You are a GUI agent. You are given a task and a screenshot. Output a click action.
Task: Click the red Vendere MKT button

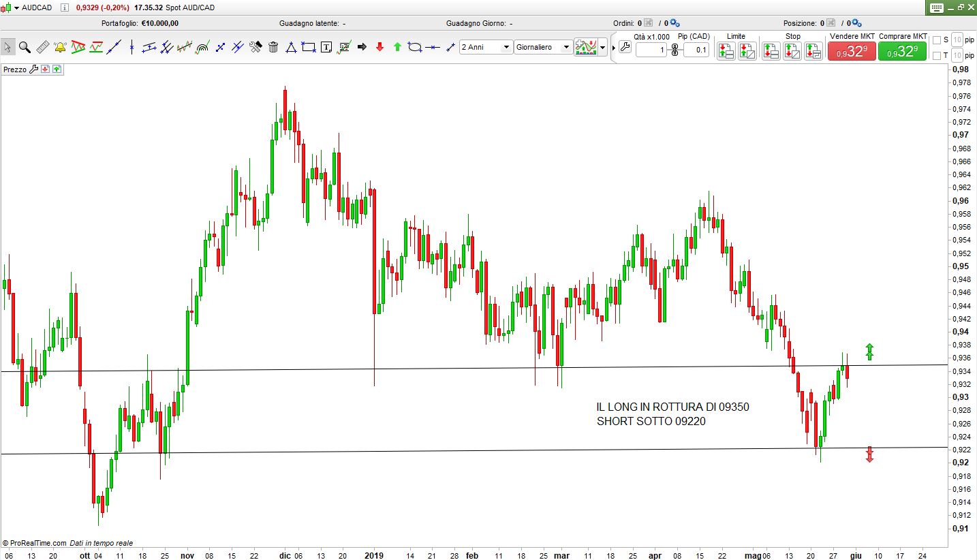click(851, 51)
